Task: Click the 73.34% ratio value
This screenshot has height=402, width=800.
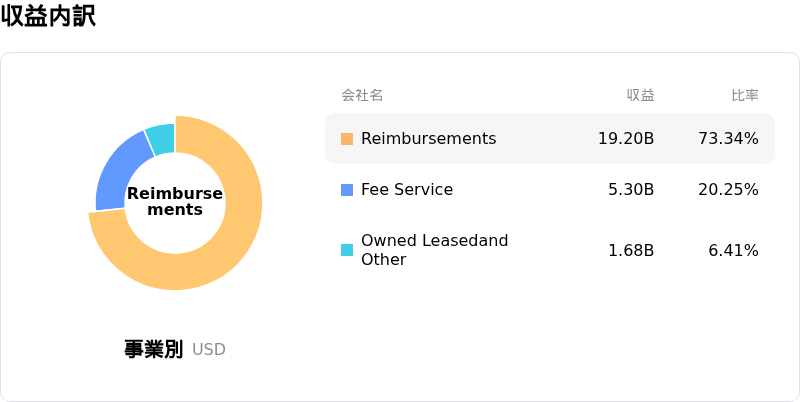Action: pyautogui.click(x=728, y=139)
